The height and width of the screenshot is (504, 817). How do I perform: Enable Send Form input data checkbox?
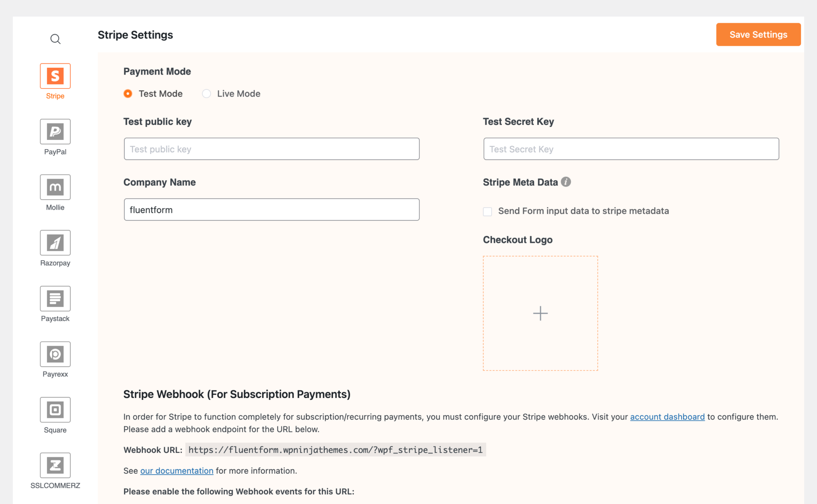pyautogui.click(x=487, y=211)
